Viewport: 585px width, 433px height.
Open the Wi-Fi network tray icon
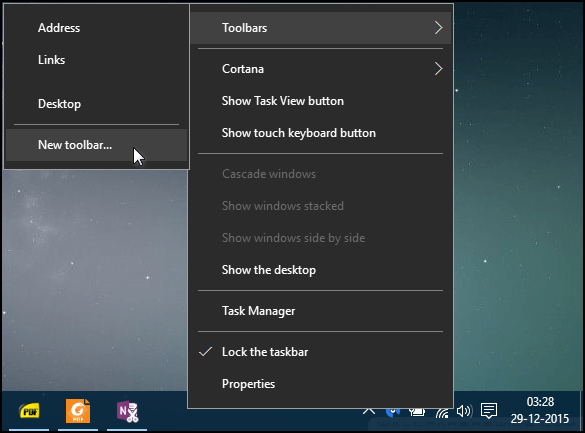[x=442, y=412]
